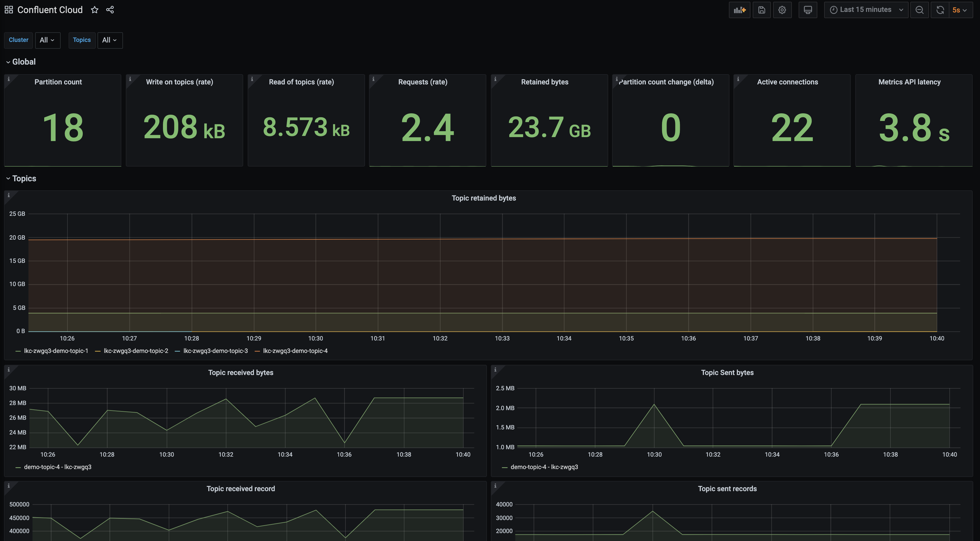Click the info icon on Partition count panel

(x=9, y=79)
